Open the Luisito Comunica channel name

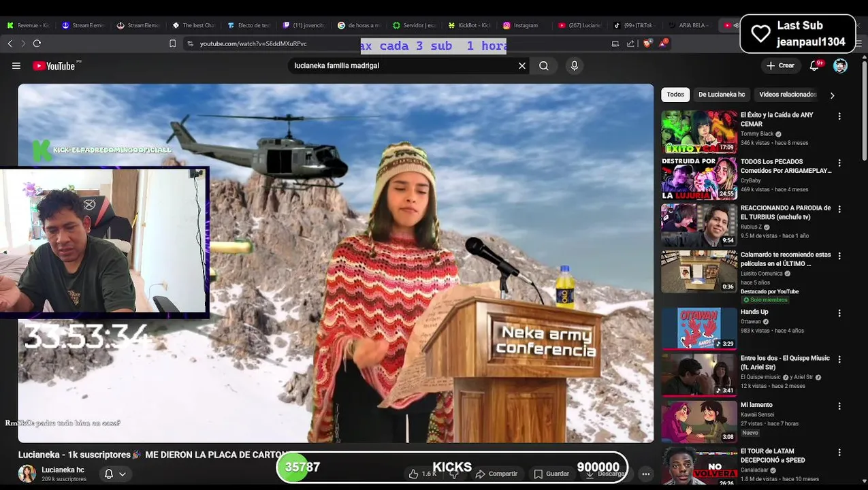(762, 274)
